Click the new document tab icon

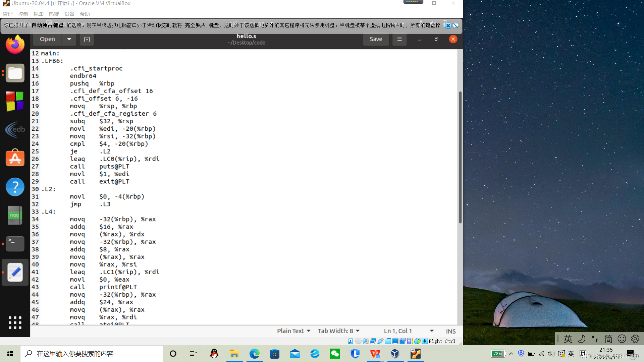tap(87, 39)
